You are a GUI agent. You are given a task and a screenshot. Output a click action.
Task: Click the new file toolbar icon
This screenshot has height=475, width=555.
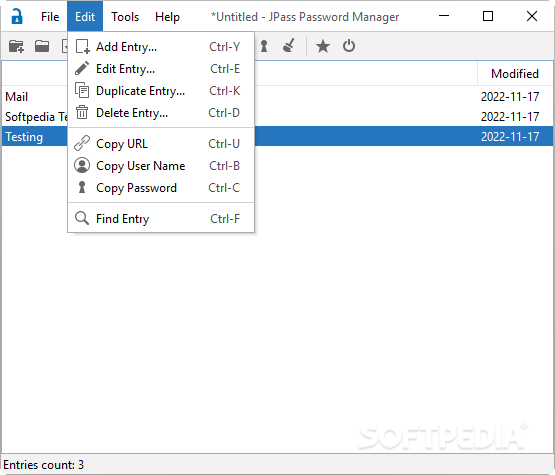click(x=16, y=46)
